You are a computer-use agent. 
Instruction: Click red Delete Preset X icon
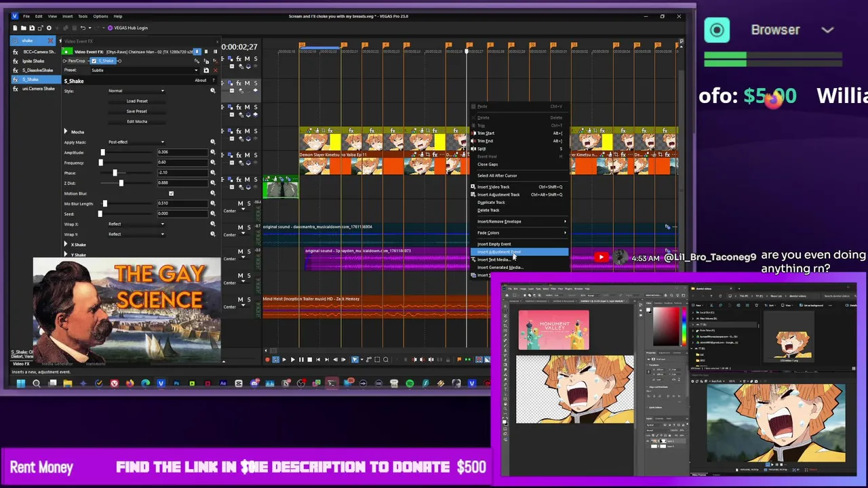[215, 70]
